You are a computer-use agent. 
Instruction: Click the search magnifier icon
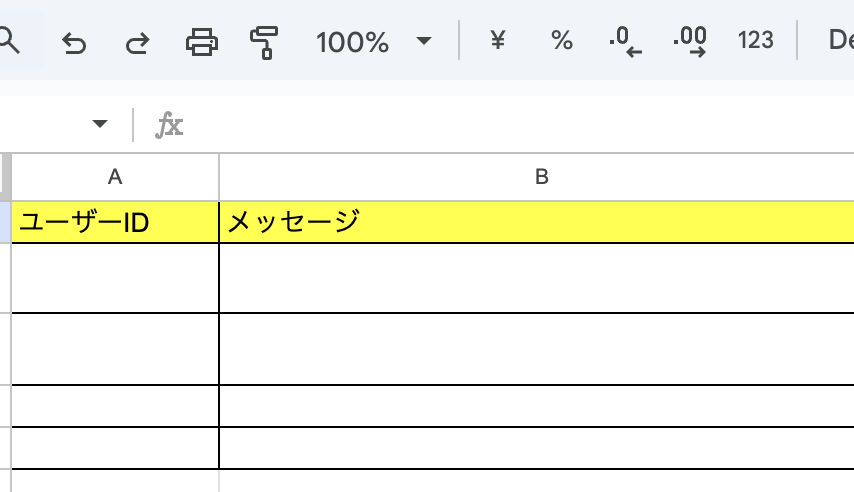click(10, 41)
